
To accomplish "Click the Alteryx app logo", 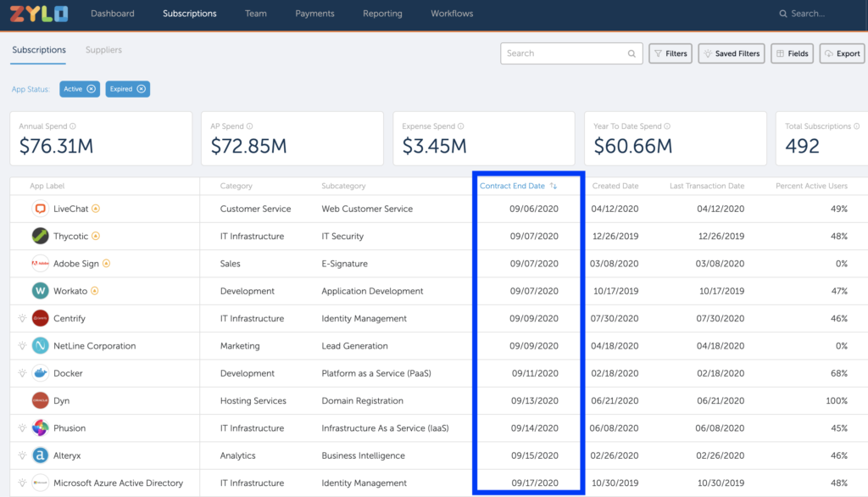I will pos(40,455).
